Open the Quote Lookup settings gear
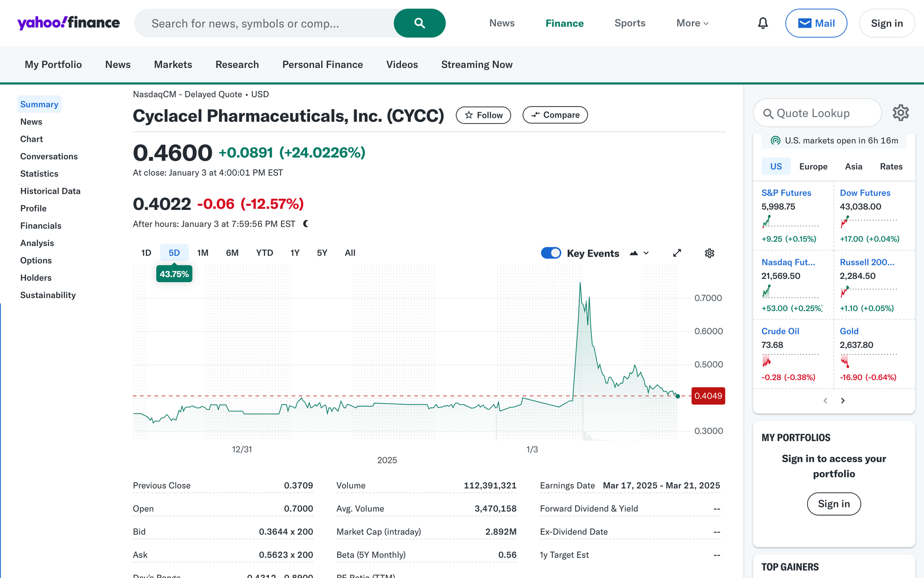This screenshot has width=924, height=578. click(x=900, y=113)
